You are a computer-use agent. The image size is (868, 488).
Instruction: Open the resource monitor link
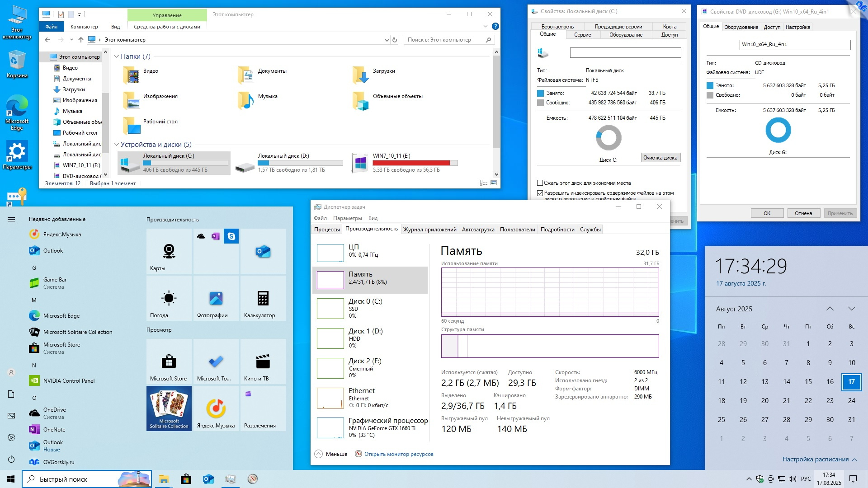[x=398, y=454]
